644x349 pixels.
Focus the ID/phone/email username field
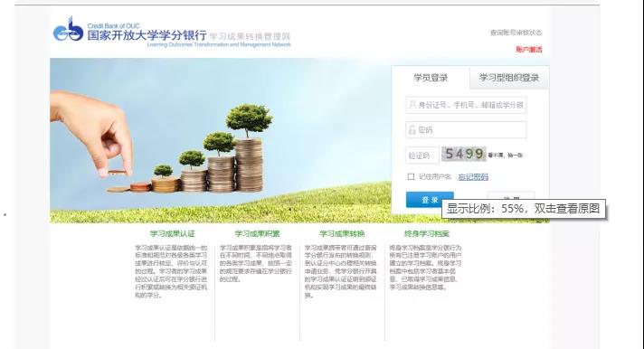pos(466,105)
